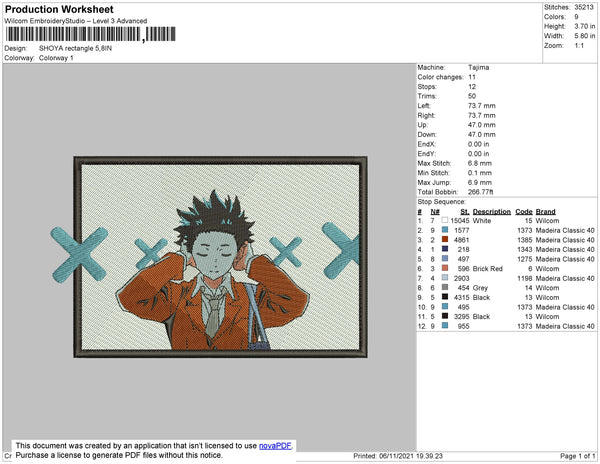600x464 pixels.
Task: Click code '1198' in row 7
Action: click(x=525, y=278)
